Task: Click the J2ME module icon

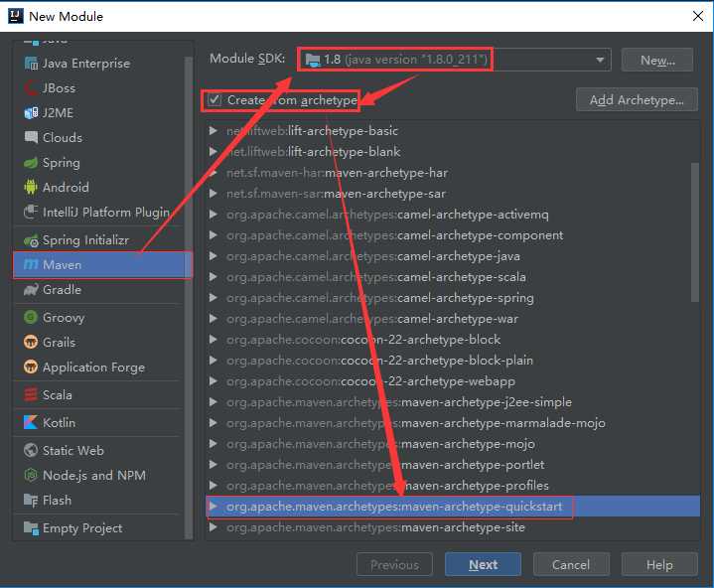Action: (x=31, y=112)
